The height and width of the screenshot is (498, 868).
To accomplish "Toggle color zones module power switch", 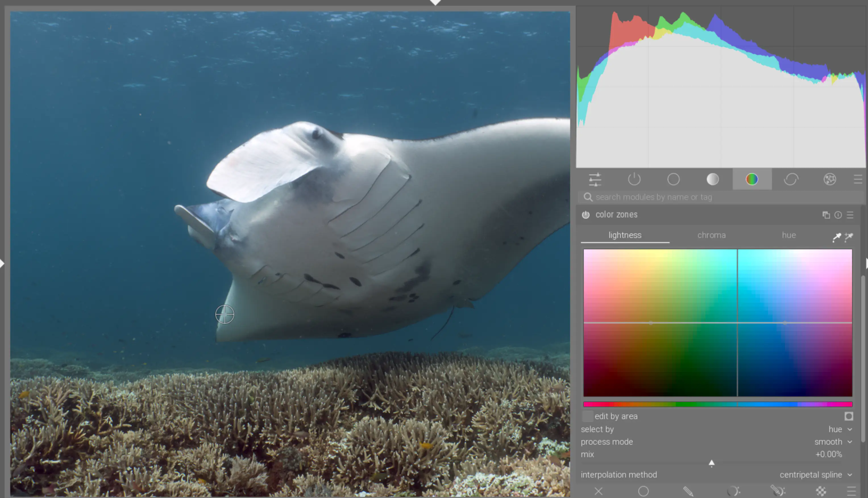I will pyautogui.click(x=585, y=215).
